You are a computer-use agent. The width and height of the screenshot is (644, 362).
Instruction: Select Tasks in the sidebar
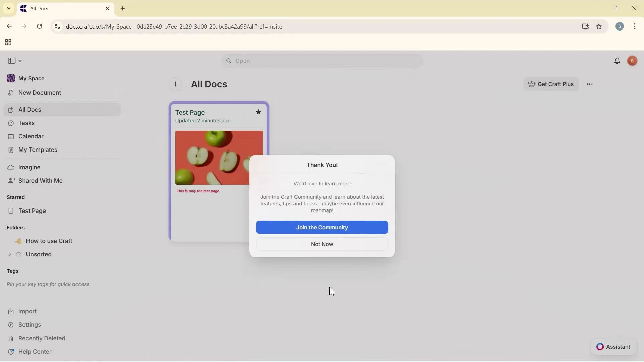click(x=26, y=123)
